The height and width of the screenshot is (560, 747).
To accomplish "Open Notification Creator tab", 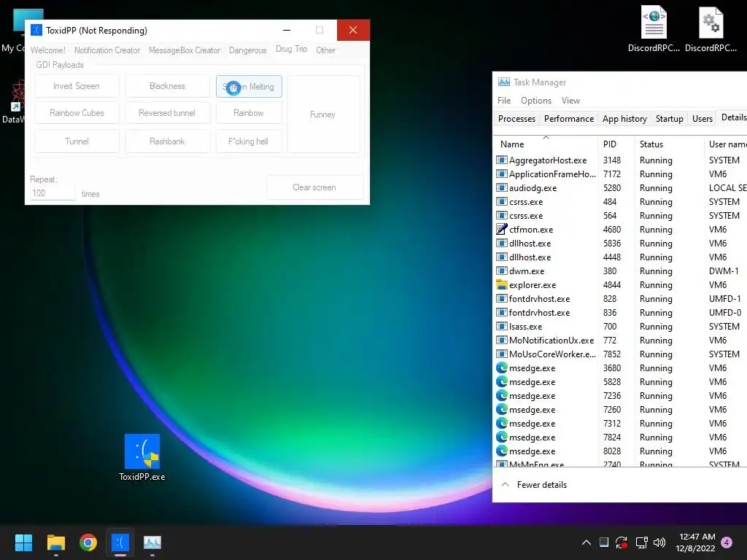I will pyautogui.click(x=107, y=50).
